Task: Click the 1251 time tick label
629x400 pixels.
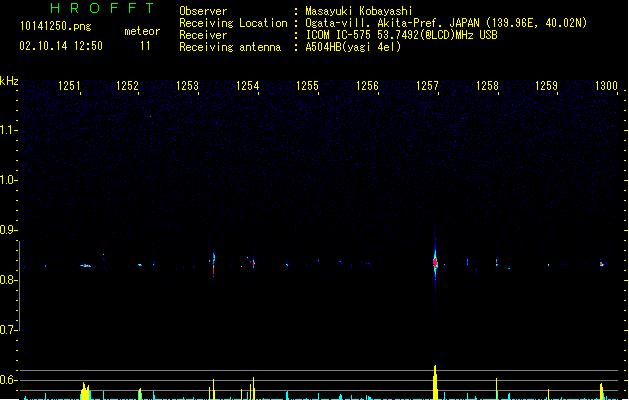Action: 69,86
